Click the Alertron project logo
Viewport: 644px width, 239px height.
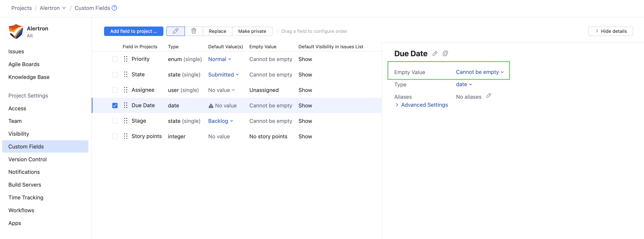(16, 31)
